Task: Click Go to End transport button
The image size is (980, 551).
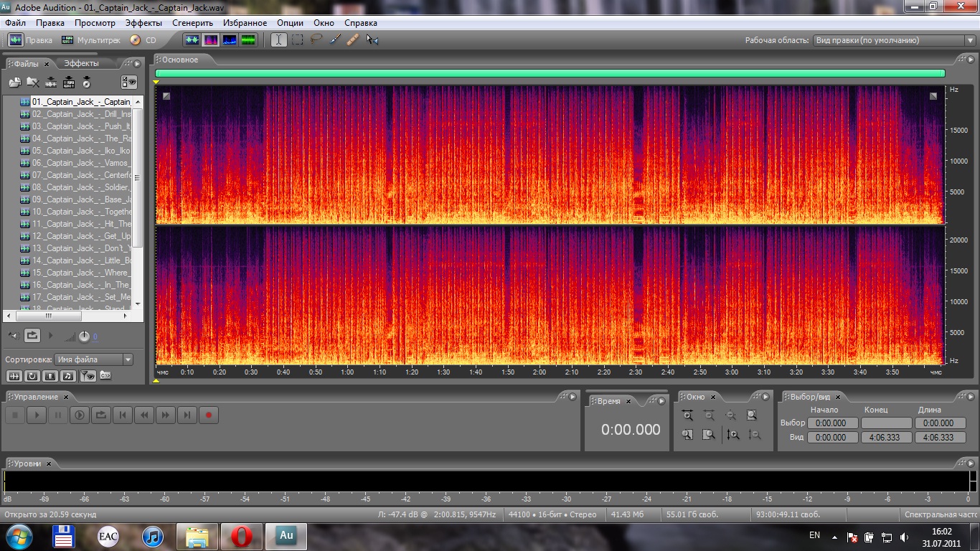Action: (x=187, y=415)
